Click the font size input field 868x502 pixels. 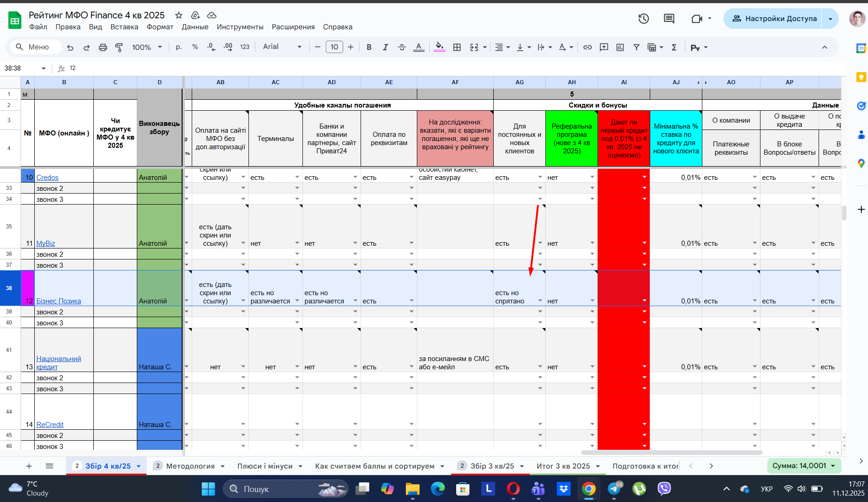click(x=334, y=47)
